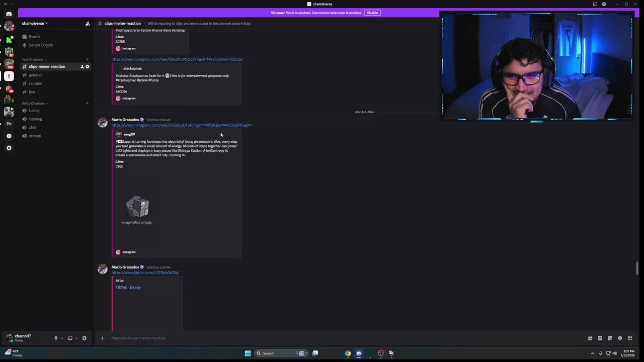Join the Lobby voice channel
The width and height of the screenshot is (644, 362).
point(34,111)
